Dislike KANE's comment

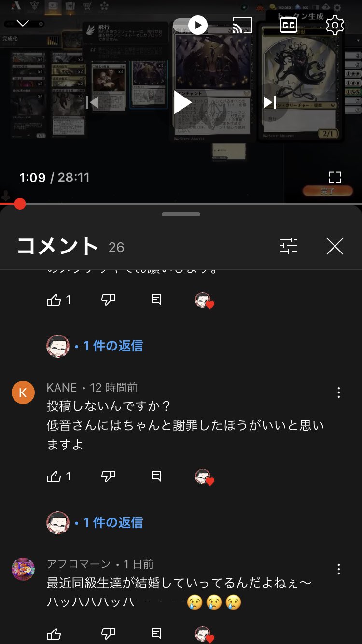coord(109,477)
